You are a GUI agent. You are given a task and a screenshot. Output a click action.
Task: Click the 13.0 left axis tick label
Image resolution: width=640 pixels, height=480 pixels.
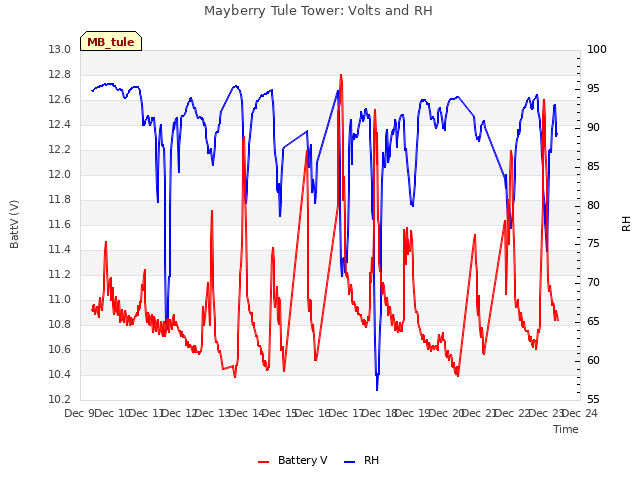[60, 50]
